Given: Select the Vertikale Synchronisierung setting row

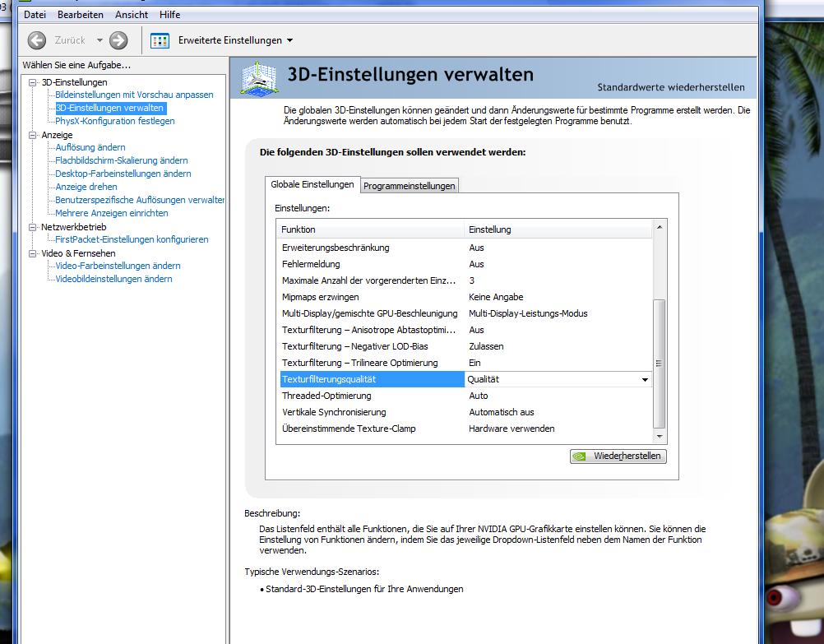Looking at the screenshot, I should click(466, 413).
